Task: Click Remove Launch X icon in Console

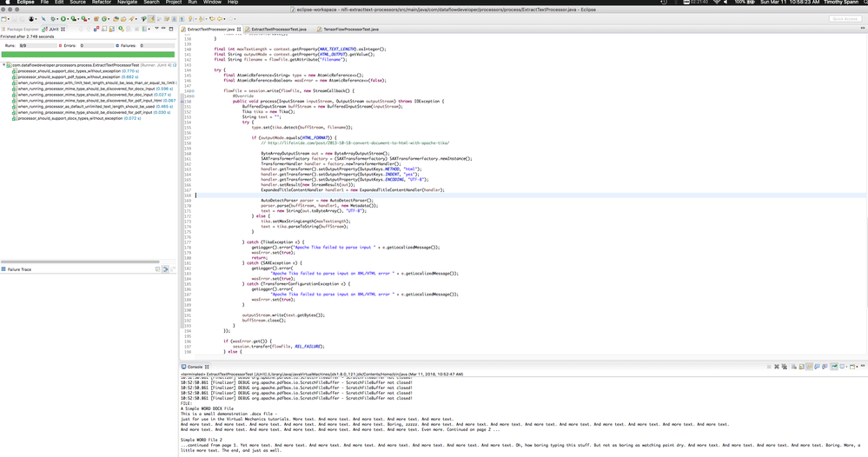Action: [777, 367]
